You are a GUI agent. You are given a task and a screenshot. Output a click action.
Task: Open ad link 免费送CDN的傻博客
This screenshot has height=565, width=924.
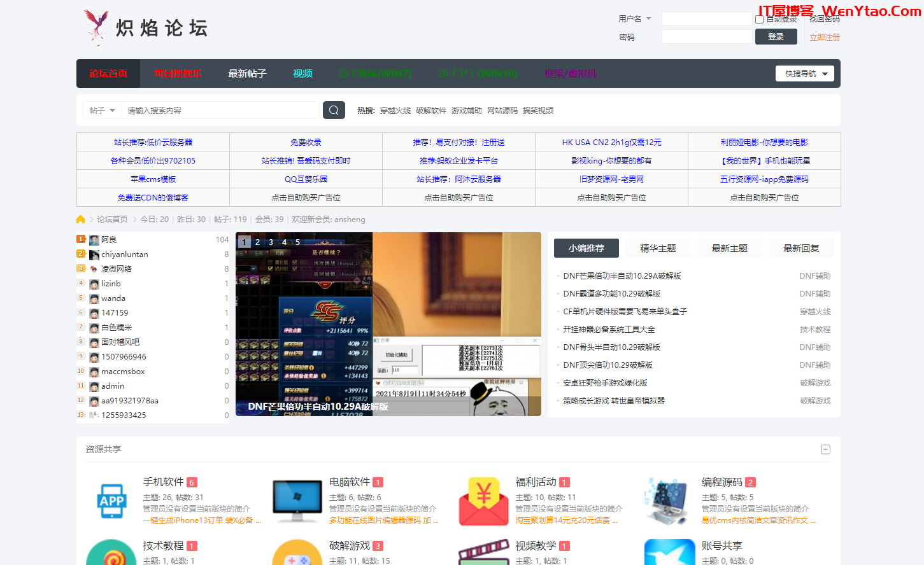[x=153, y=198]
